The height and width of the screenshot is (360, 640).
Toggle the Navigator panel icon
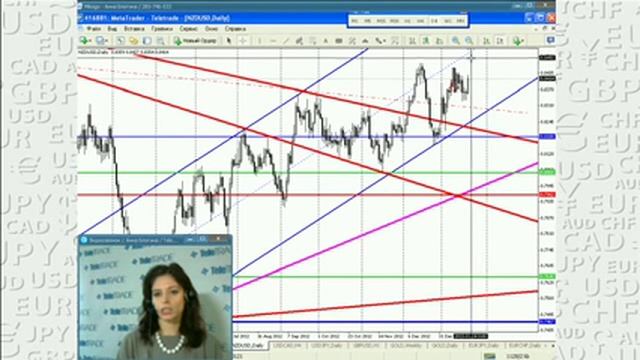click(x=147, y=40)
